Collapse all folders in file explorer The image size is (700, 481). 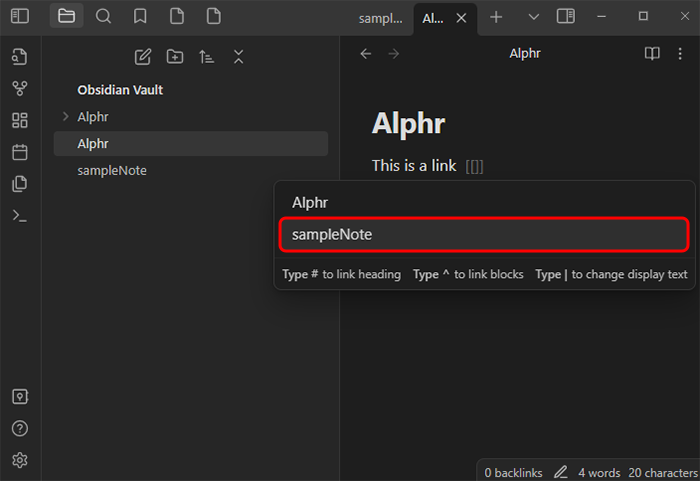click(x=238, y=57)
